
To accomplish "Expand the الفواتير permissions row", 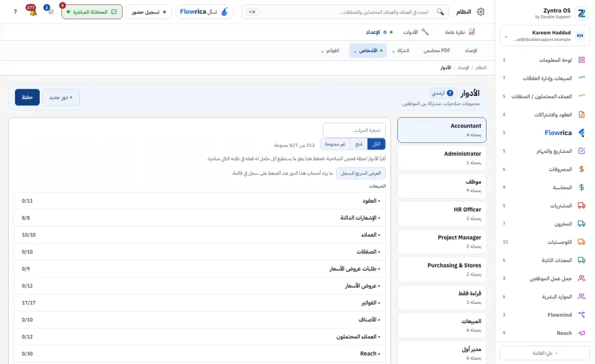I will (x=200, y=303).
